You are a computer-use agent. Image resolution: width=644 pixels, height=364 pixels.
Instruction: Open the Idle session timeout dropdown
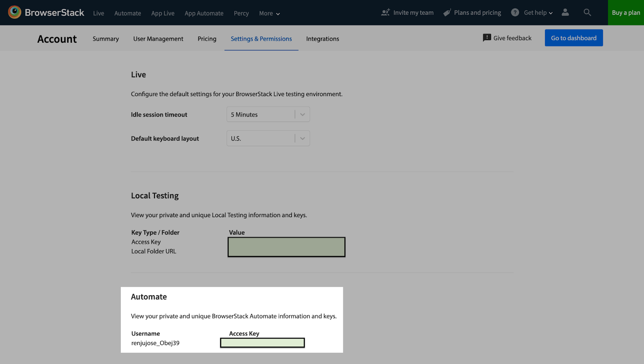(x=268, y=115)
